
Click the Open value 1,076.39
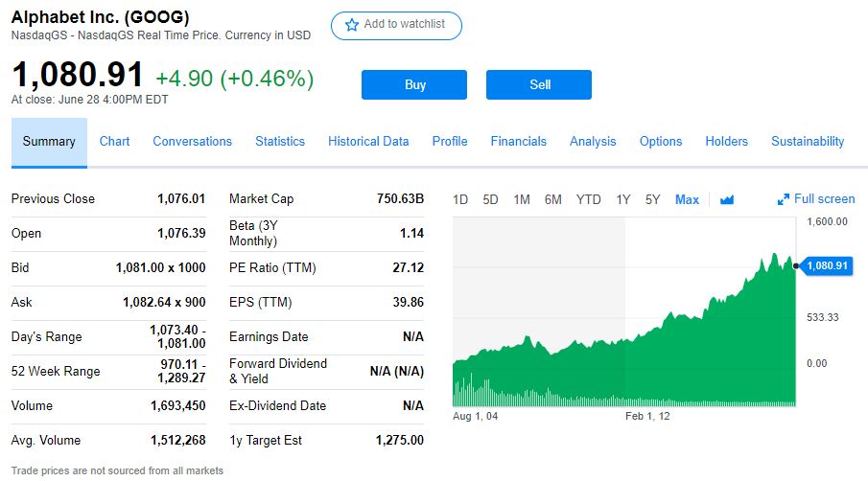pyautogui.click(x=181, y=233)
